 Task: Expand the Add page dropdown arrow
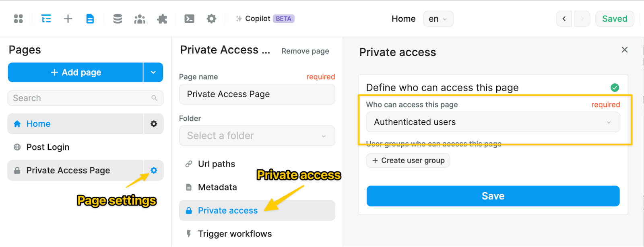point(153,72)
